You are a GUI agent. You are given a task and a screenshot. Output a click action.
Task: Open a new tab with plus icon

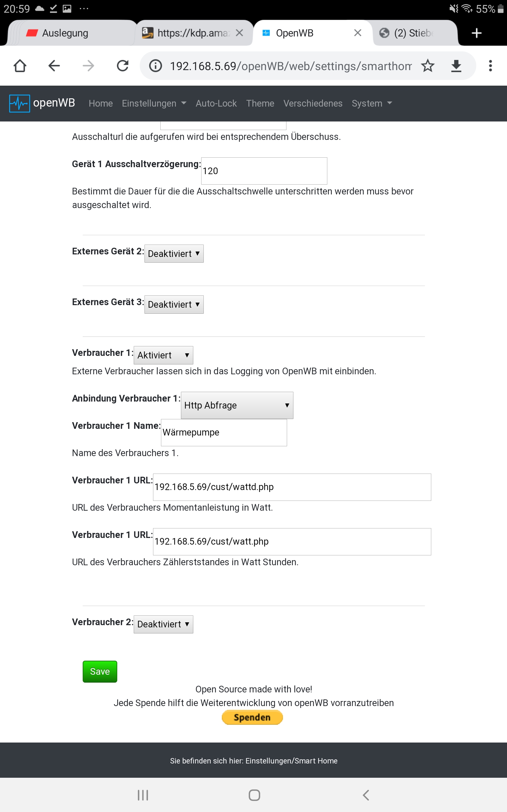pyautogui.click(x=476, y=33)
